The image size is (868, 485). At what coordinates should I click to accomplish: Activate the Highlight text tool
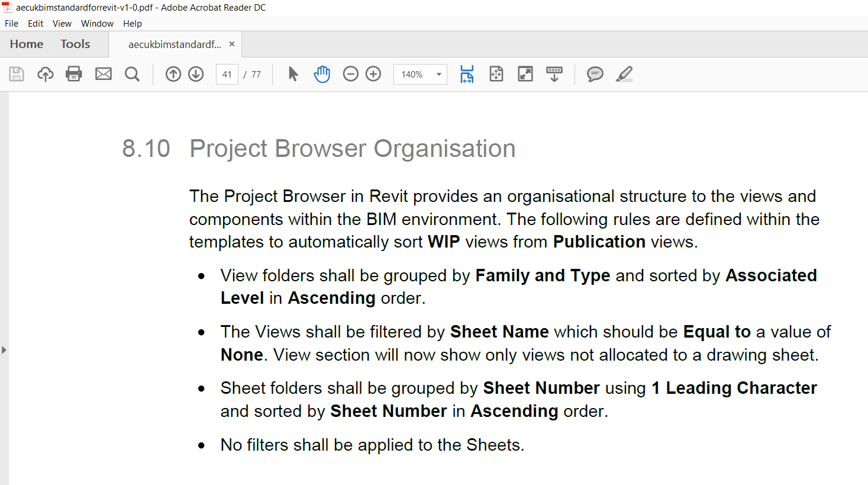click(624, 74)
